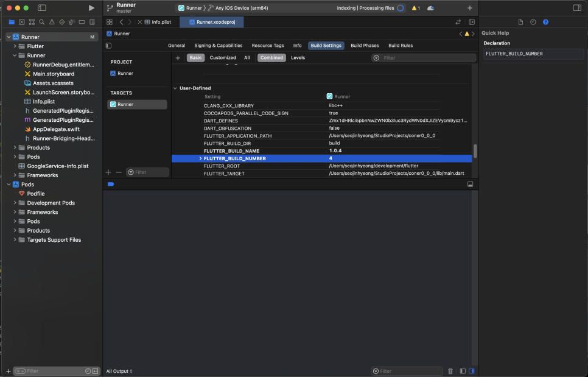
Task: Expand the Flutter folder
Action: (x=15, y=46)
